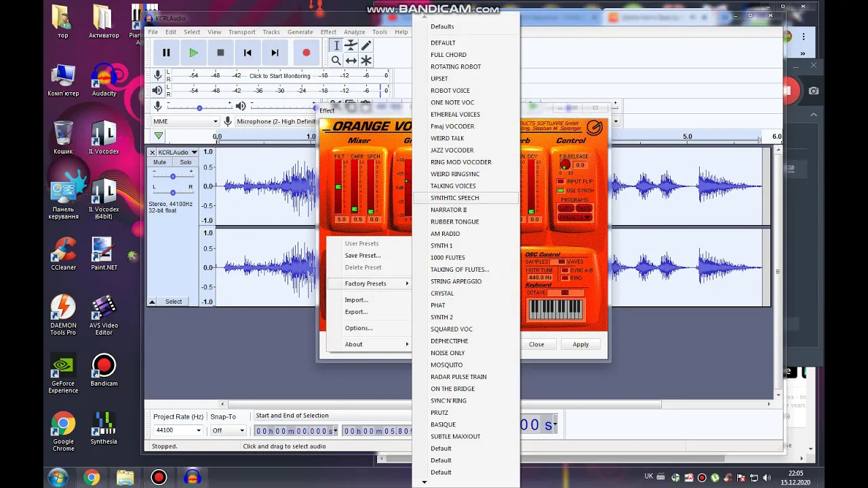Screen dimensions: 868x488
Task: Click the Select button below track panel
Action: coord(174,302)
